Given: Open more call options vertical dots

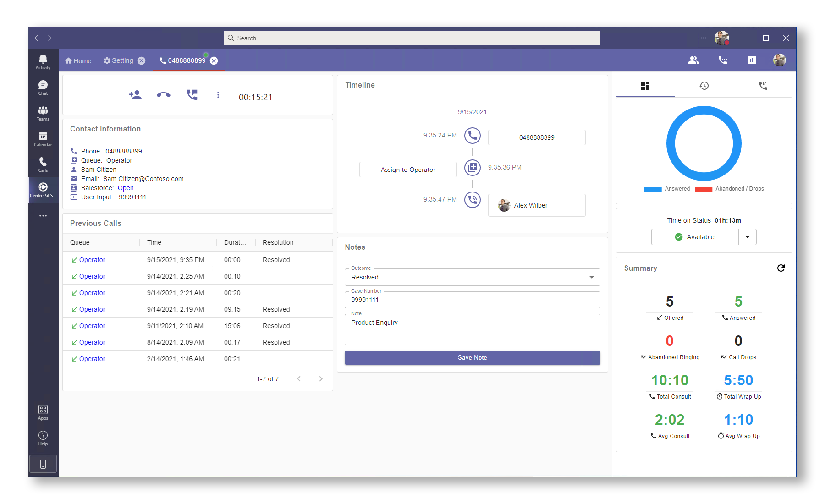Looking at the screenshot, I should tap(218, 95).
